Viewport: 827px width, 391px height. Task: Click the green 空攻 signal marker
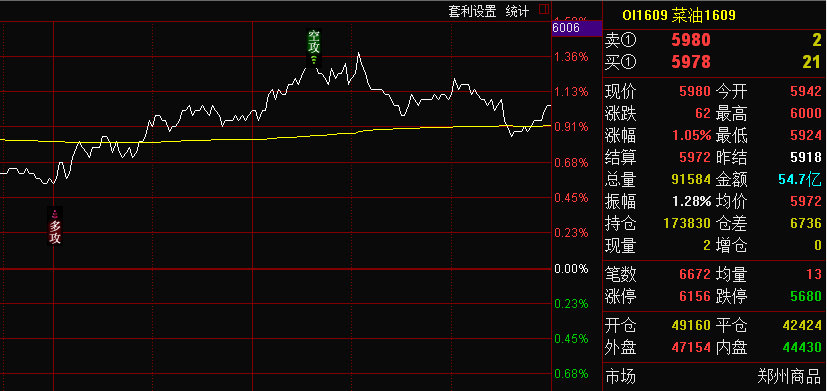click(314, 47)
